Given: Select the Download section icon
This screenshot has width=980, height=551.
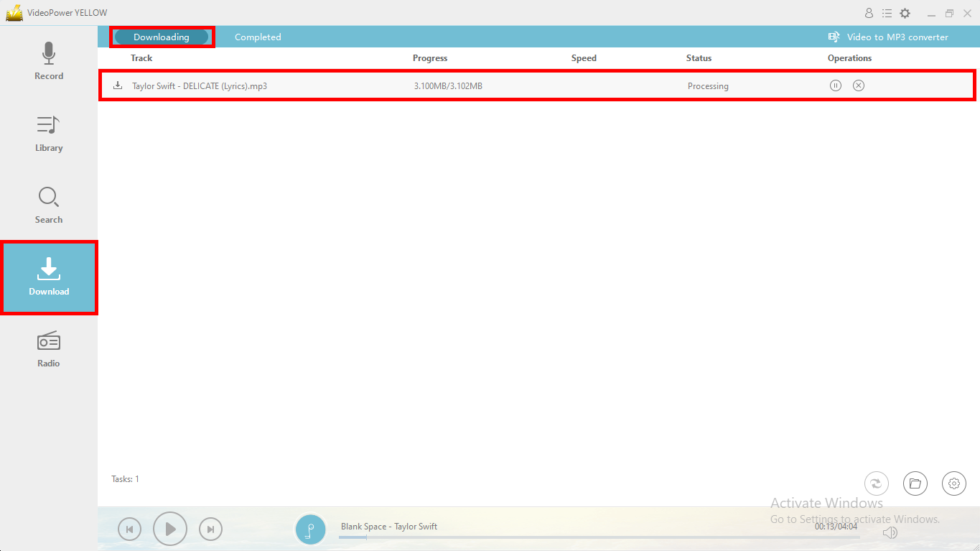Looking at the screenshot, I should tap(48, 277).
